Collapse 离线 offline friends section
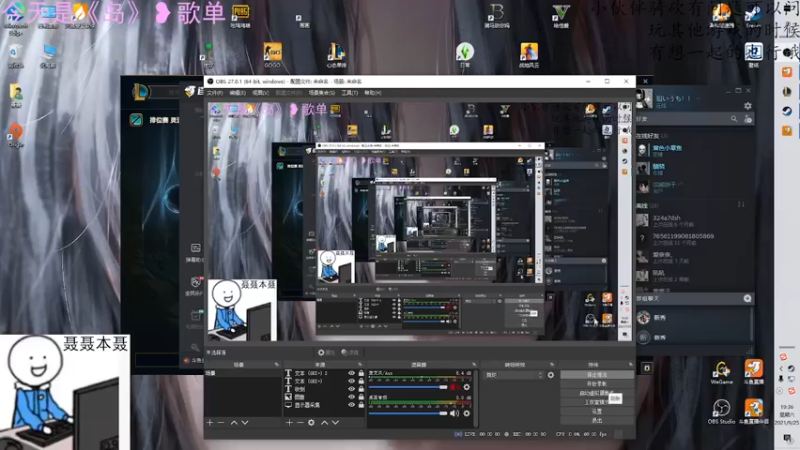 [647, 206]
